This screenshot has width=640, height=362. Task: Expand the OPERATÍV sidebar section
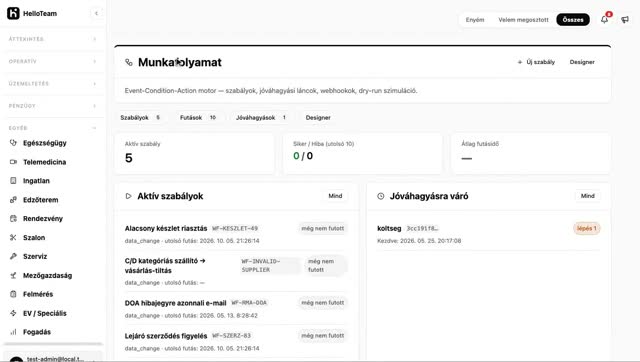click(52, 61)
